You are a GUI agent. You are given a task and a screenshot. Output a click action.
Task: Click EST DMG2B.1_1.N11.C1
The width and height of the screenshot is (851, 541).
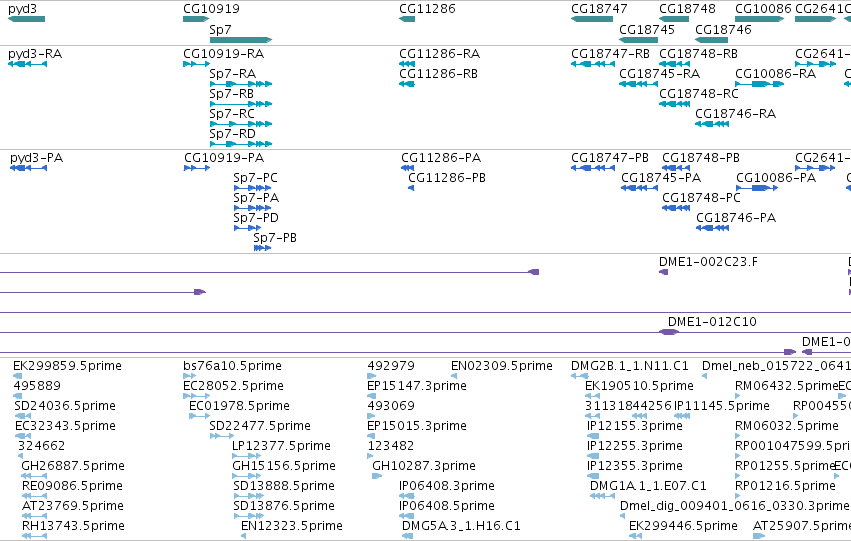tap(580, 376)
